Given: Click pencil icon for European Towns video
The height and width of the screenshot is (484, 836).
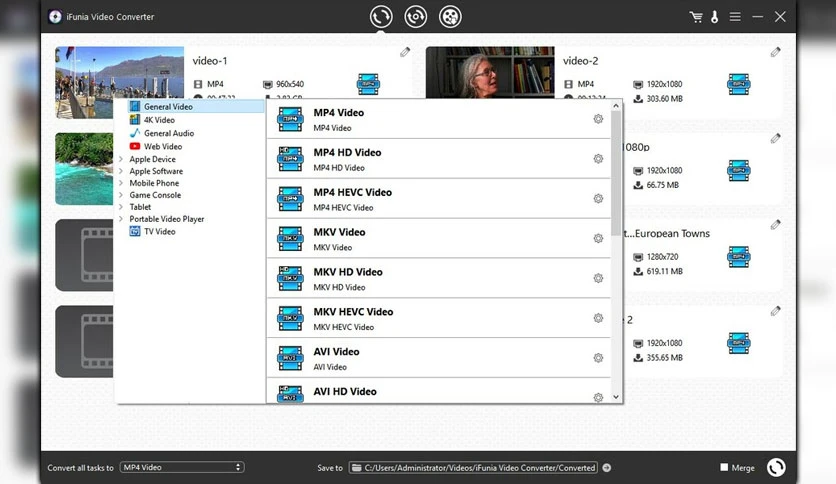Looking at the screenshot, I should (775, 224).
